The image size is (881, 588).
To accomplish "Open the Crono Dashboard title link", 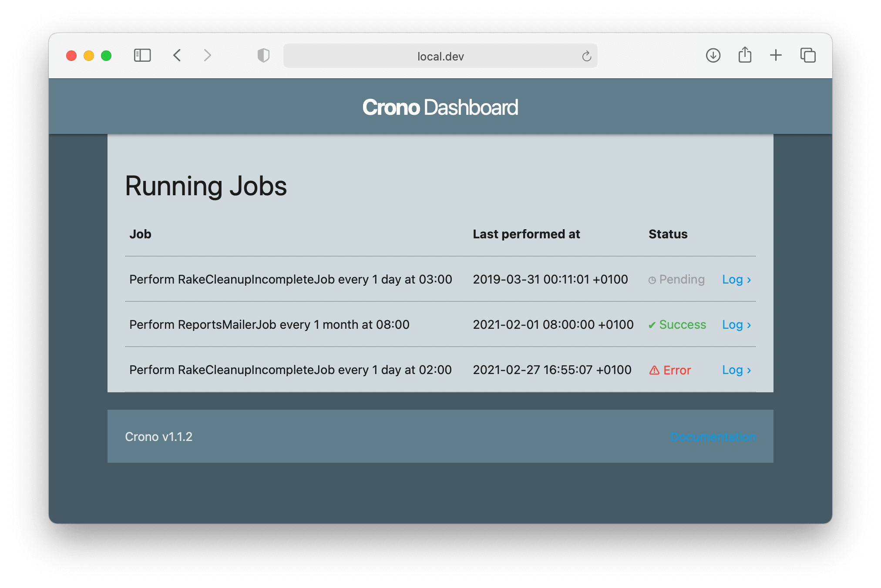I will coord(440,107).
